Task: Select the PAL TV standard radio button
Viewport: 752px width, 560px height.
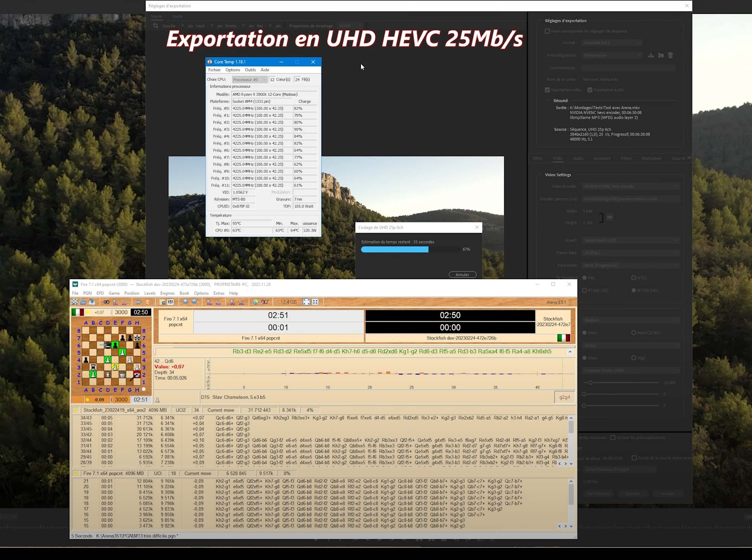Action: [x=584, y=278]
